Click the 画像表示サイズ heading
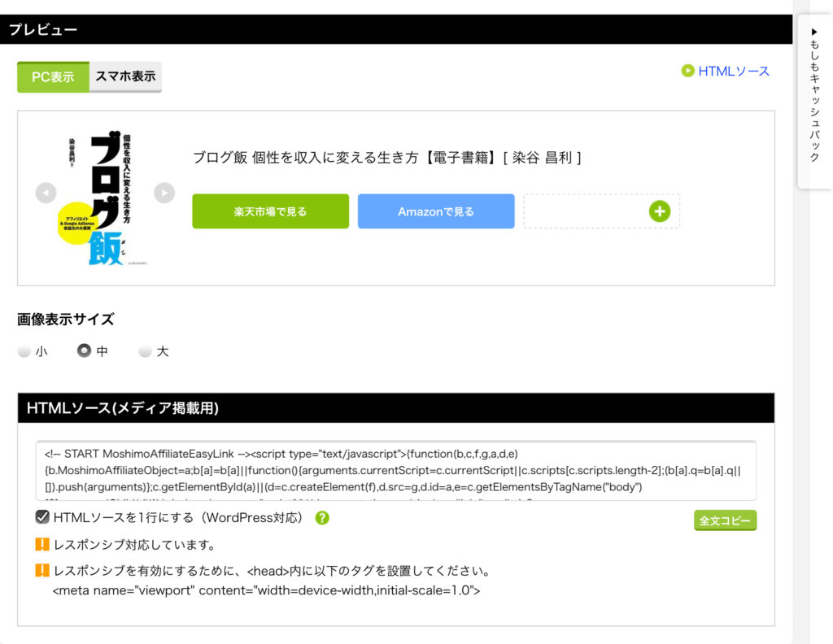This screenshot has width=833, height=644. 66,320
